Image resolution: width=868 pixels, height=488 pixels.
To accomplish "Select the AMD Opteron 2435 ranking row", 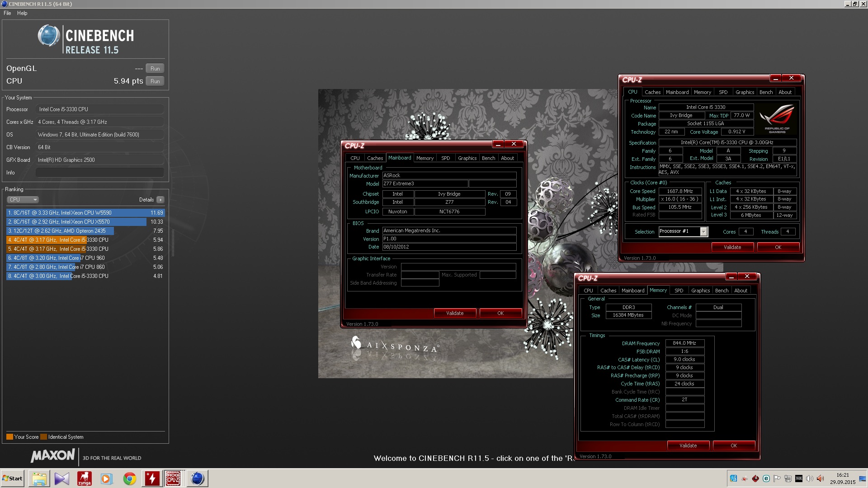I will coord(85,231).
